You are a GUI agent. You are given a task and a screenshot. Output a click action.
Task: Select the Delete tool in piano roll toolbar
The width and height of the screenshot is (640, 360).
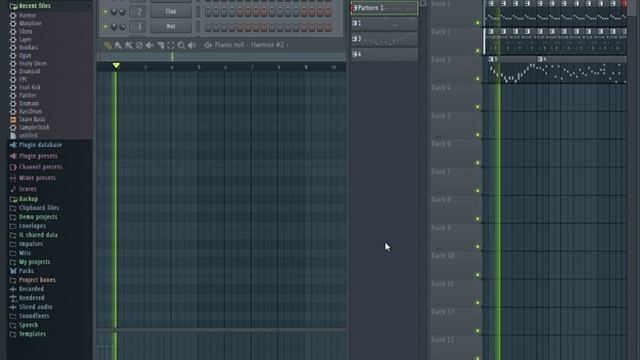pyautogui.click(x=139, y=45)
